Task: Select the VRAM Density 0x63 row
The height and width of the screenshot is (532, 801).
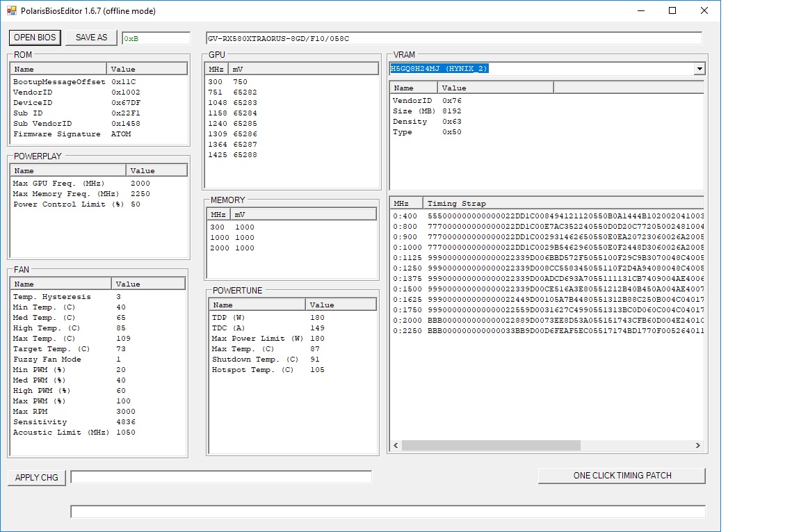Action: tap(547, 122)
